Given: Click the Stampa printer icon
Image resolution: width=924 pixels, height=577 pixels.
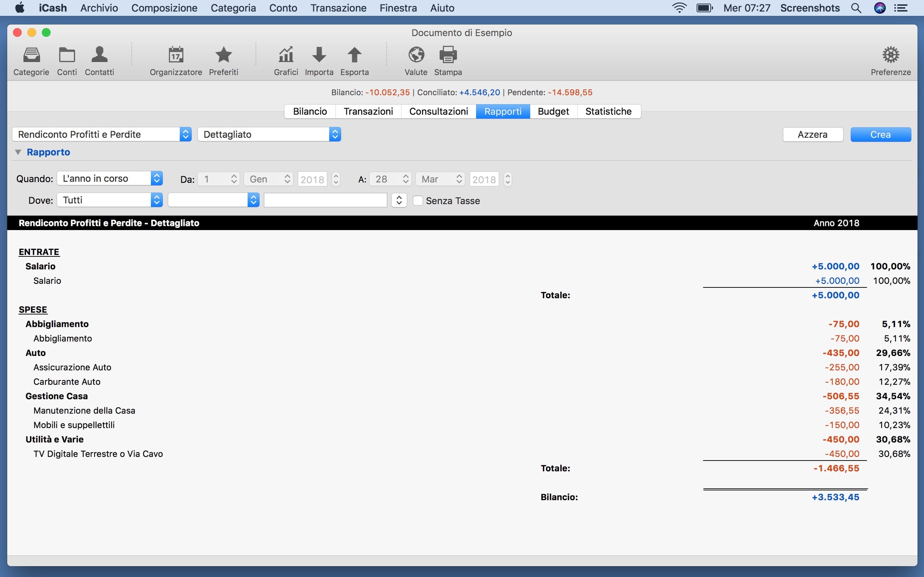Looking at the screenshot, I should tap(448, 55).
